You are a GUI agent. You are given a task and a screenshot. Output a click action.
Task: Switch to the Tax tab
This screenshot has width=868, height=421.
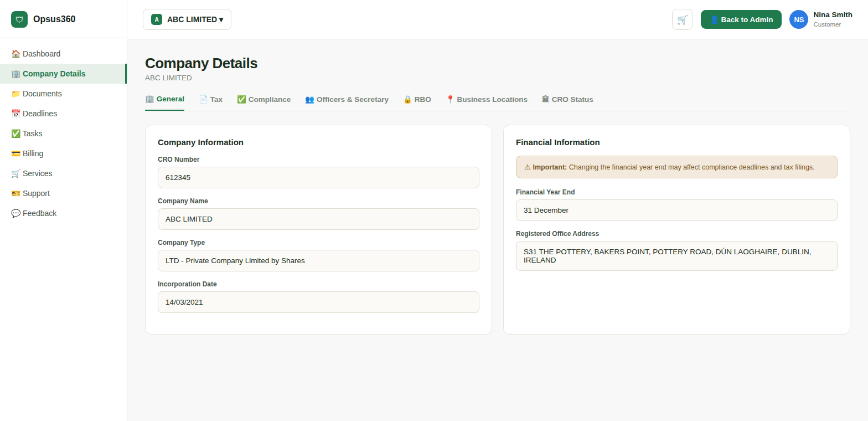tap(210, 100)
